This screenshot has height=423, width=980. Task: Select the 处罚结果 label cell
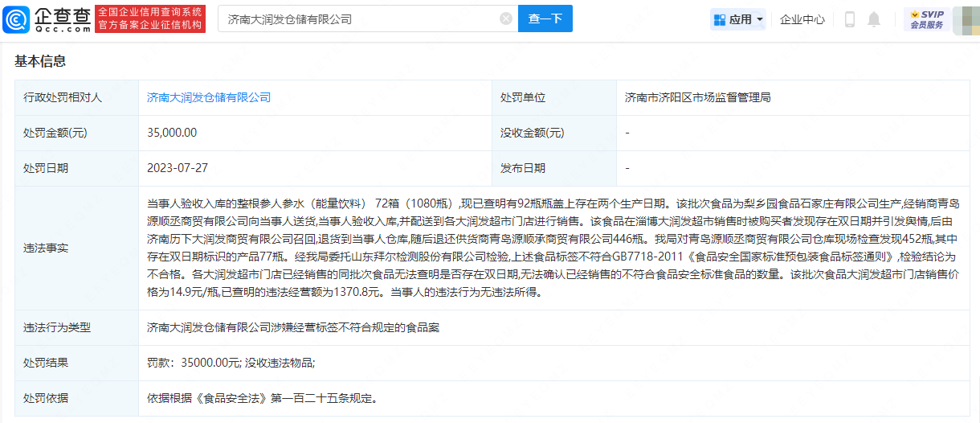(x=76, y=363)
